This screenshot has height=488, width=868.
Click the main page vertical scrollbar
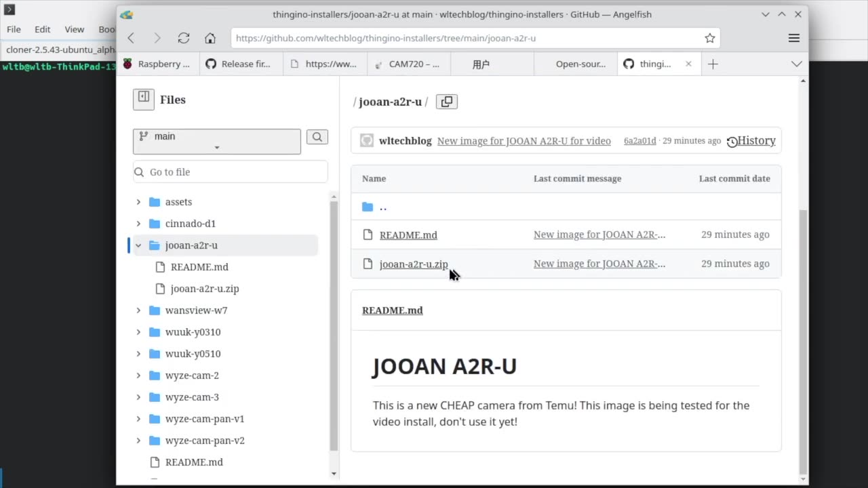(x=804, y=342)
